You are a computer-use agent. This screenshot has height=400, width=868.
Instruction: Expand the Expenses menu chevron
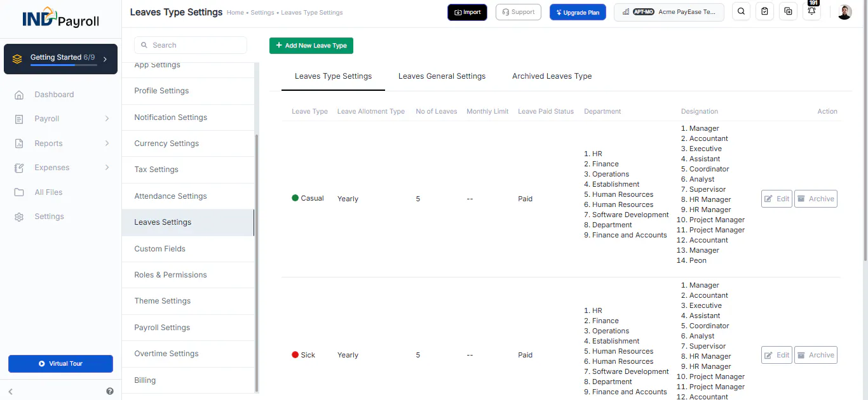(x=107, y=168)
